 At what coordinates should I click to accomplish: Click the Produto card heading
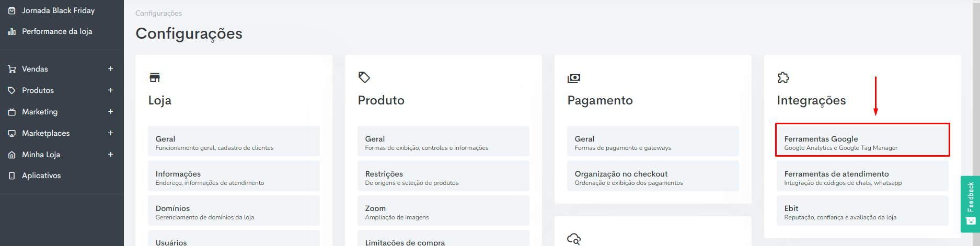pos(381,100)
